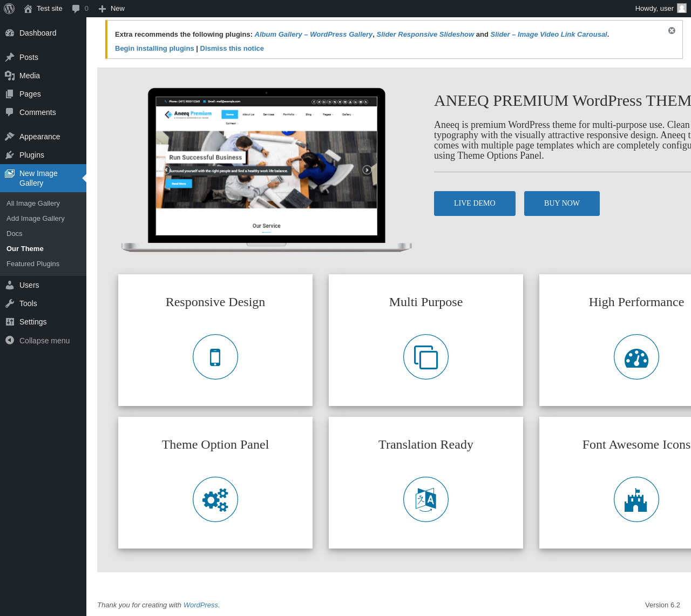Click the Version 6.2 footer text
Viewport: 691px width, 616px height.
(x=662, y=605)
